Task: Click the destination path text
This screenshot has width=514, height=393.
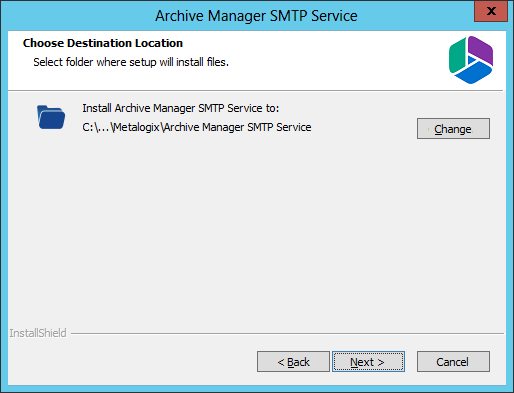Action: point(197,127)
